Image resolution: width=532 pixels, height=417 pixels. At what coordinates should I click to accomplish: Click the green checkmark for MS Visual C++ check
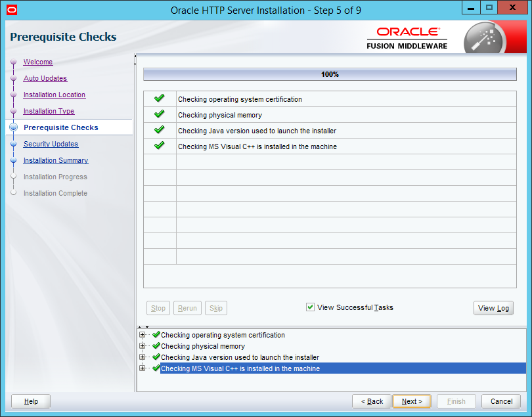click(x=159, y=146)
